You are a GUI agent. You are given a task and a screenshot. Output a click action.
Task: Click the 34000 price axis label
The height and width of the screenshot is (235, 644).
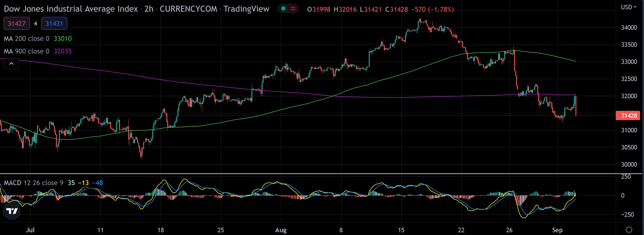click(x=629, y=28)
